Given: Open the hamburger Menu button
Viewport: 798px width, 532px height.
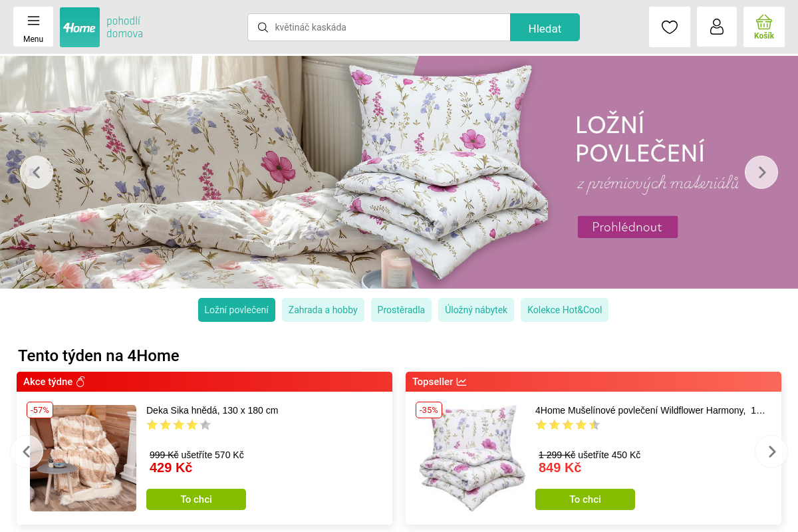Looking at the screenshot, I should 33,27.
